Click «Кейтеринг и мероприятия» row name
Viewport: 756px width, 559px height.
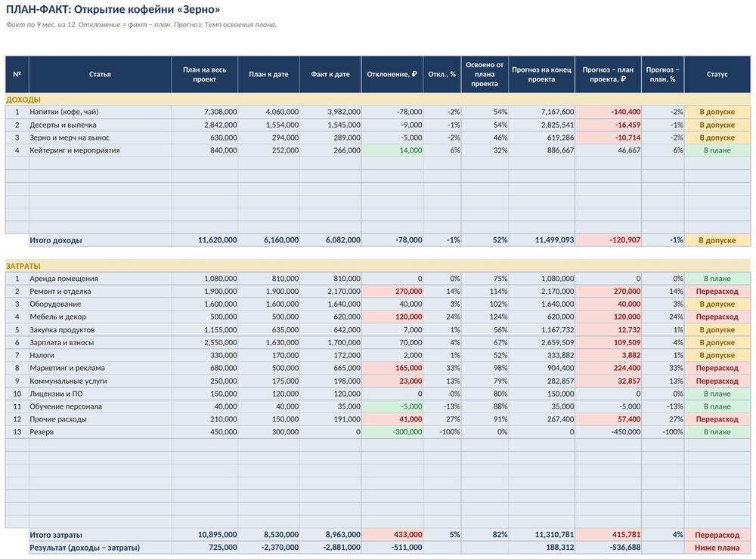click(x=100, y=150)
